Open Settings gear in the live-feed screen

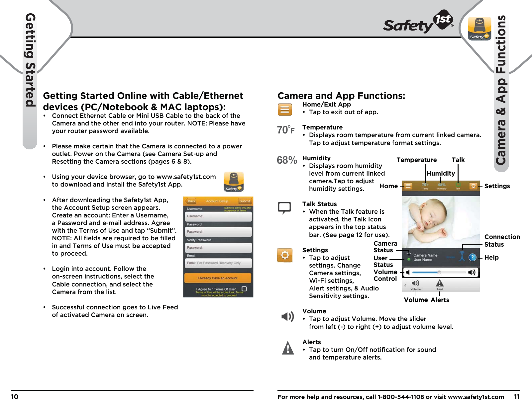(474, 186)
